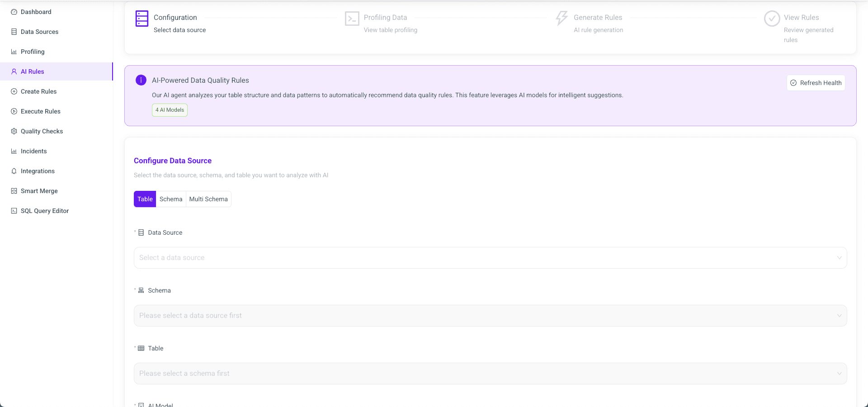Click the Create Rules plus icon
868x407 pixels.
[14, 91]
